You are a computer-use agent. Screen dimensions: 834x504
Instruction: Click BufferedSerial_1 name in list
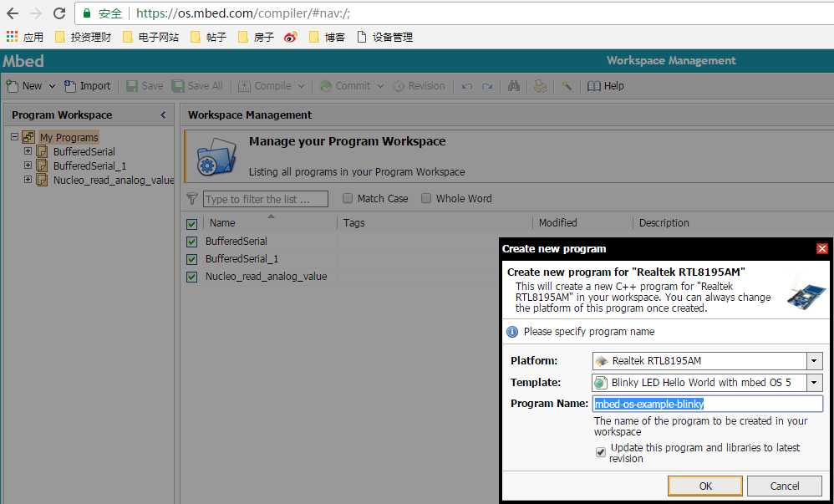coord(242,258)
